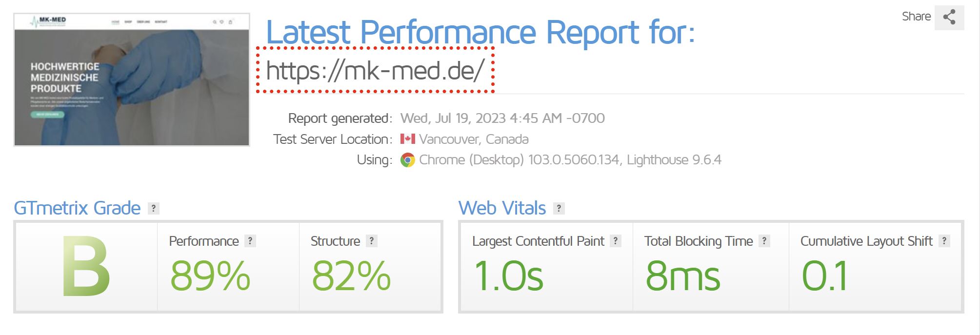980x335 pixels.
Task: Open Largest Contentful Paint help icon
Action: click(616, 241)
